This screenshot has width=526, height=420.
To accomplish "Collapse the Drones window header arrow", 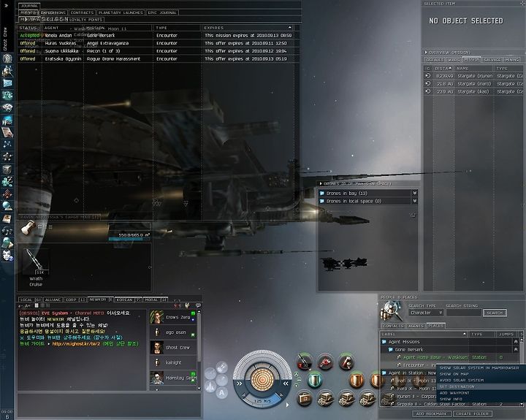I will pos(321,184).
